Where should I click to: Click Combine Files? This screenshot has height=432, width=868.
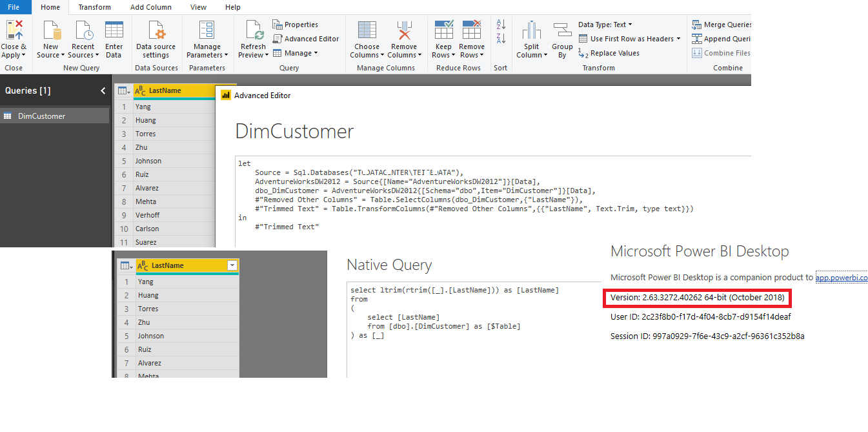tap(722, 53)
